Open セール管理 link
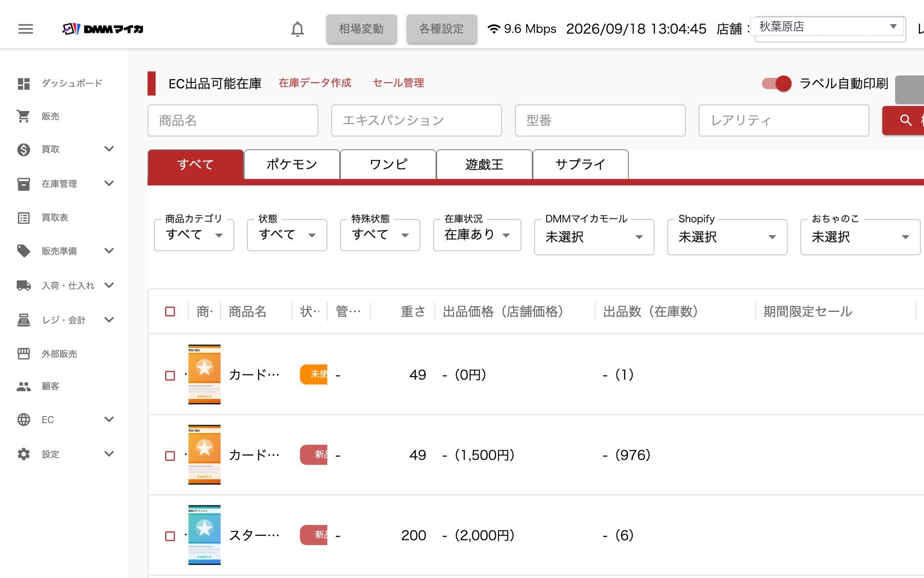 tap(398, 83)
